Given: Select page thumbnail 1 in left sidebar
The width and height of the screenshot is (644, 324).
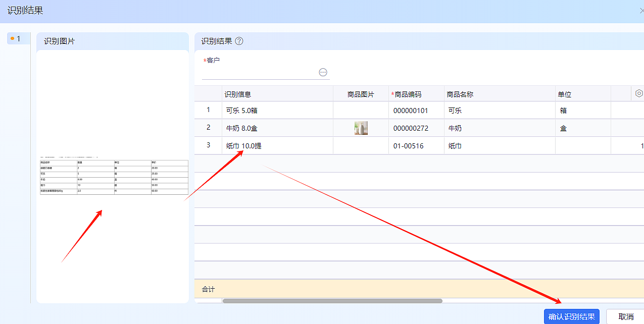Looking at the screenshot, I should 17,38.
